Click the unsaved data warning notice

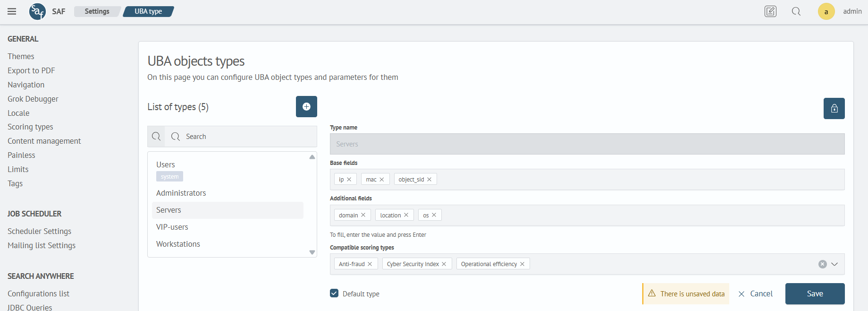click(x=686, y=294)
